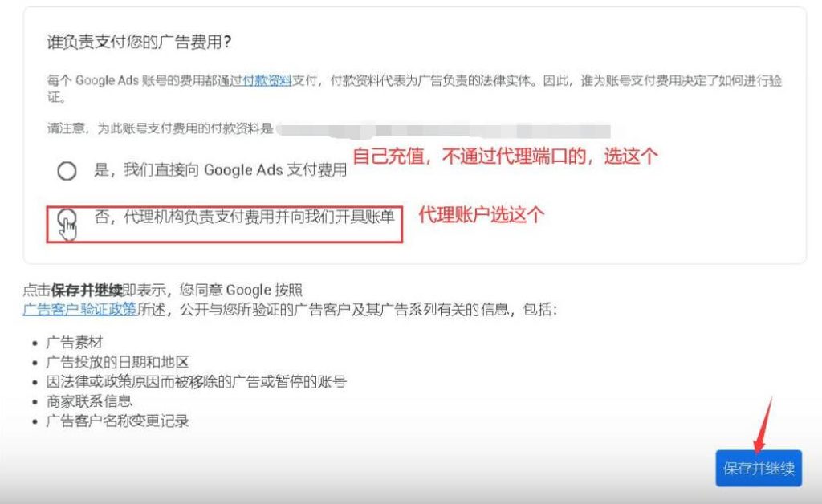Click the 商家联系信息 bullet item
The height and width of the screenshot is (504, 822).
point(88,400)
